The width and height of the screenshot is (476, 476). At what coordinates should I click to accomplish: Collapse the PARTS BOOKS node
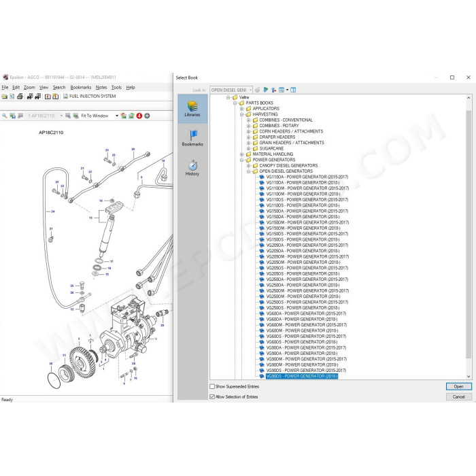click(235, 103)
